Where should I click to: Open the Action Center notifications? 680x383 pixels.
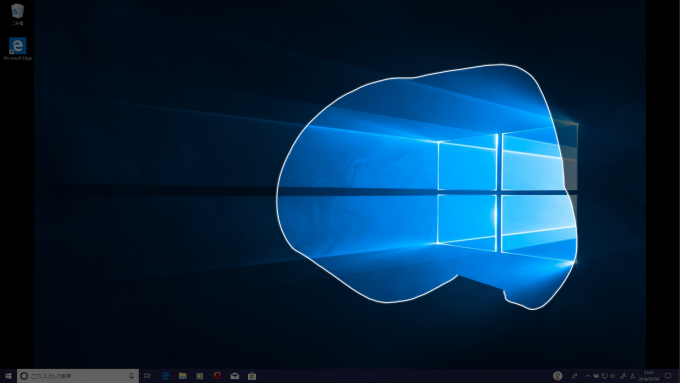point(668,376)
